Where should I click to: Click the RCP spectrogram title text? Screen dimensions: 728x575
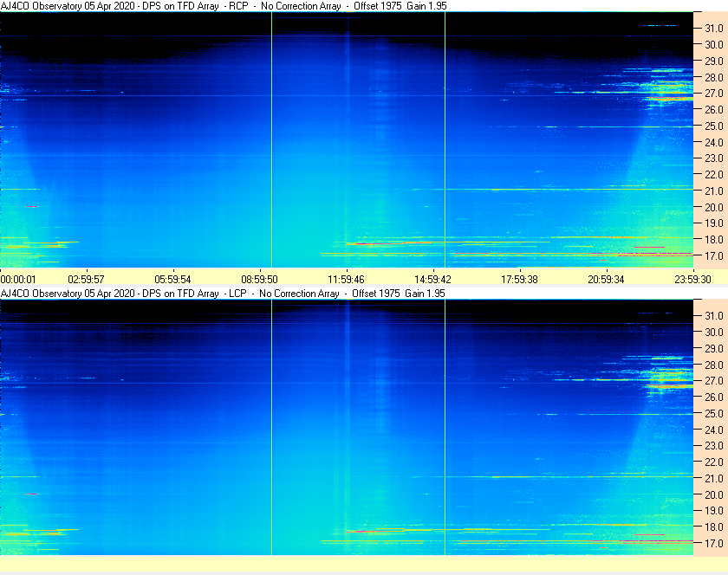click(224, 6)
